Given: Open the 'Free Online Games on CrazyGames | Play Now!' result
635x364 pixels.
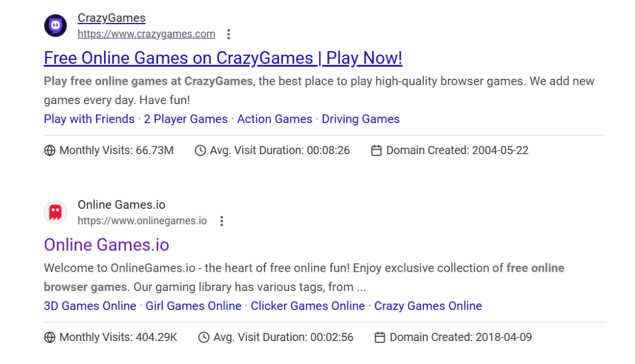Looking at the screenshot, I should [x=223, y=58].
